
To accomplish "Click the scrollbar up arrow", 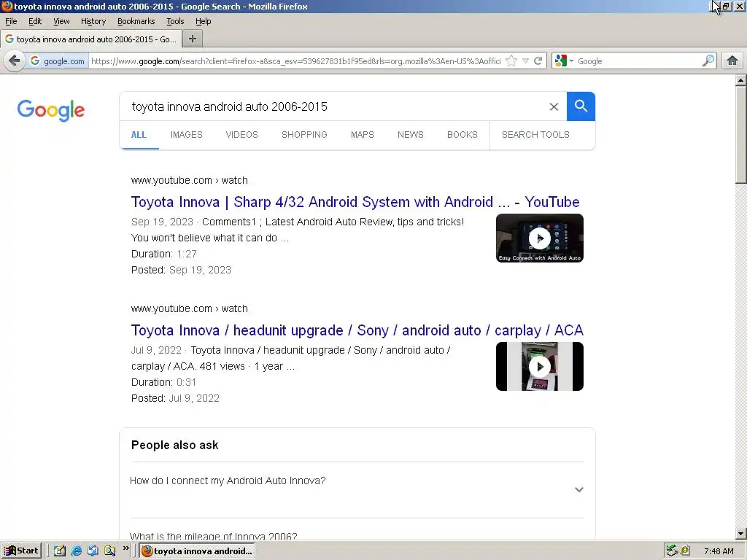I will 741,80.
